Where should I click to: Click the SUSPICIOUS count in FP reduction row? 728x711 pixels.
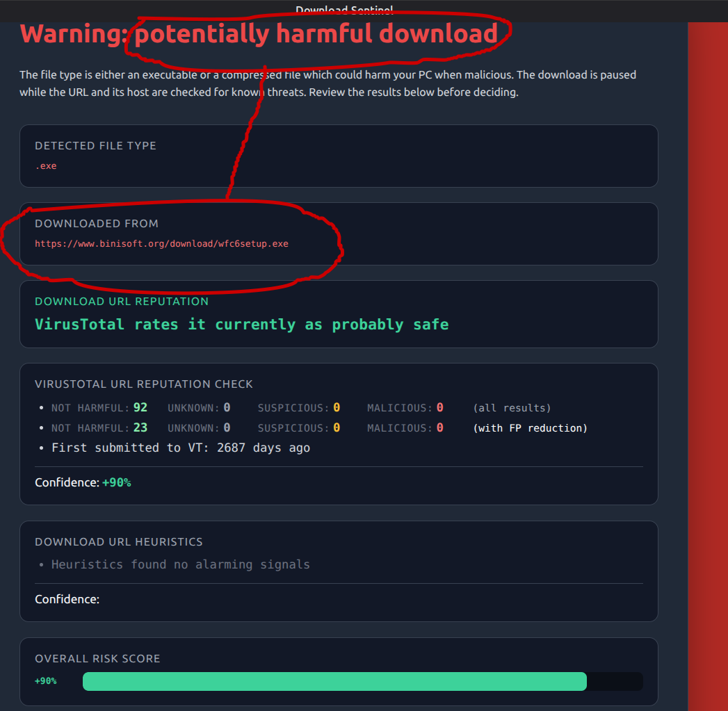337,427
